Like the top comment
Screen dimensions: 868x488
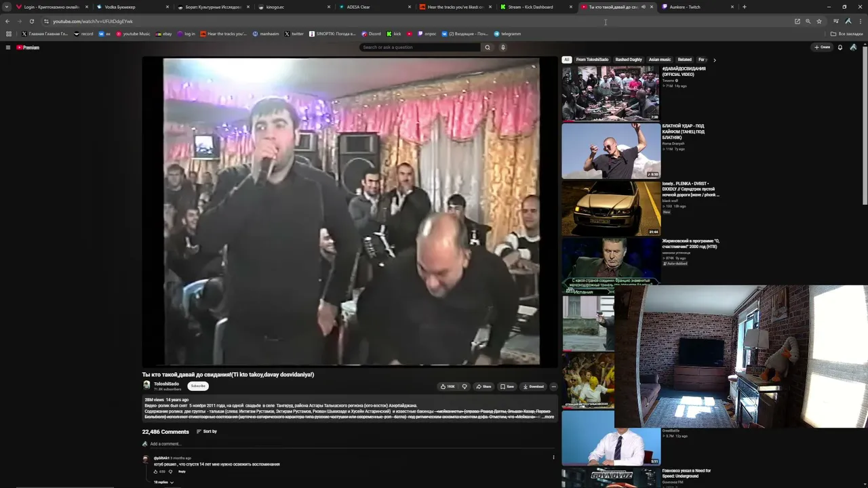click(x=156, y=472)
